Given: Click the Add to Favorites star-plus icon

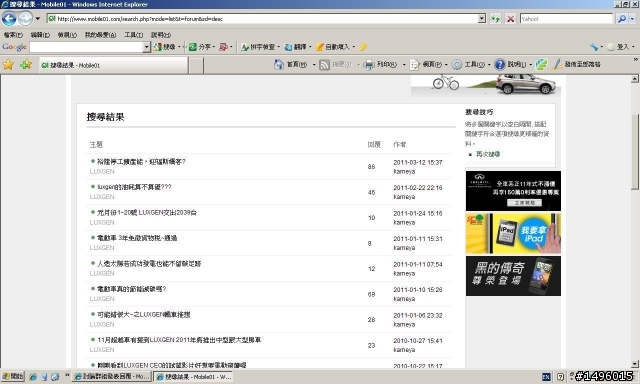Looking at the screenshot, I should tap(26, 64).
